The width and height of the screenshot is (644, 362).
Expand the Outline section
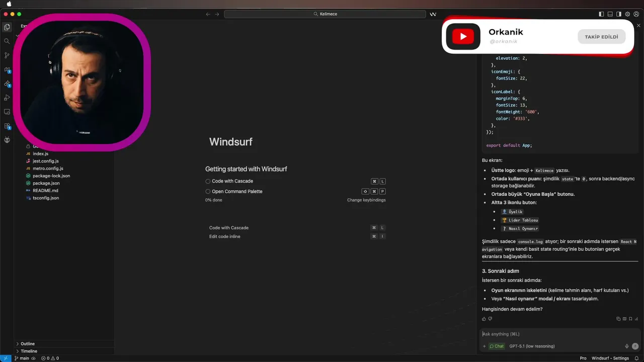tap(65, 344)
